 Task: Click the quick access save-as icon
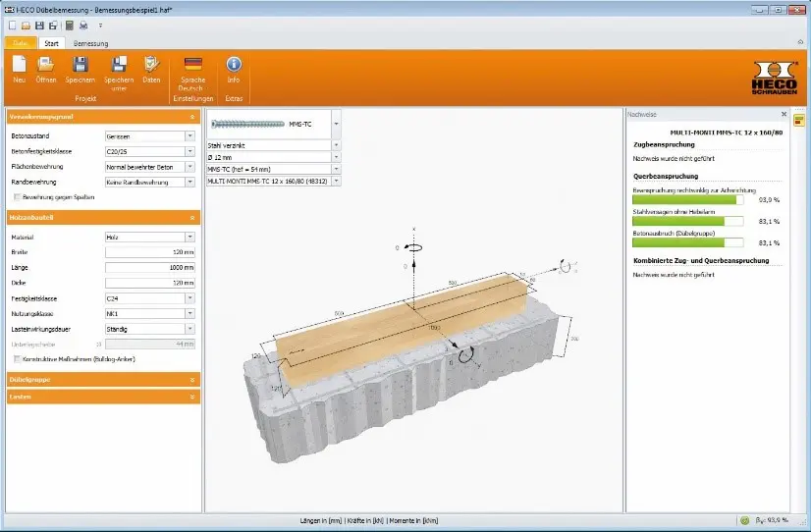point(53,26)
